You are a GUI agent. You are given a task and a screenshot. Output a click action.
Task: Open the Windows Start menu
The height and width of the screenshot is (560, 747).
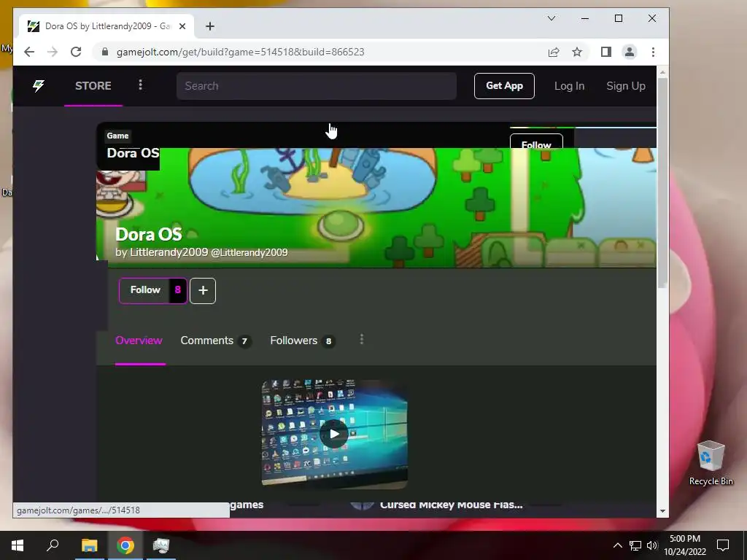point(18,545)
